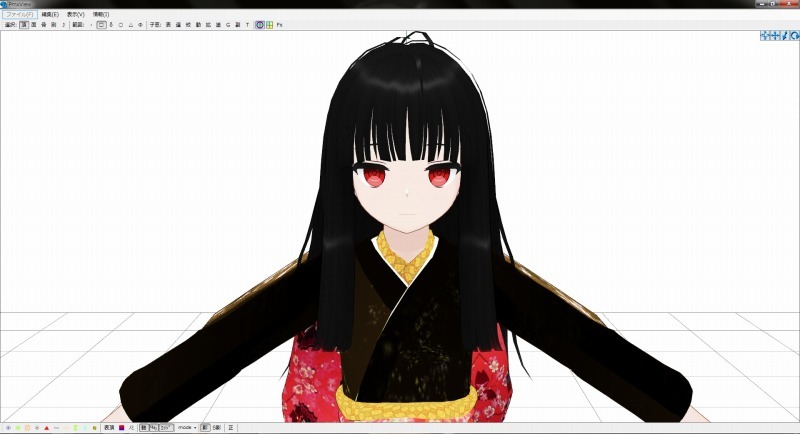Click the diagonal arrow zoom view icon
This screenshot has width=800, height=434.
[x=785, y=36]
